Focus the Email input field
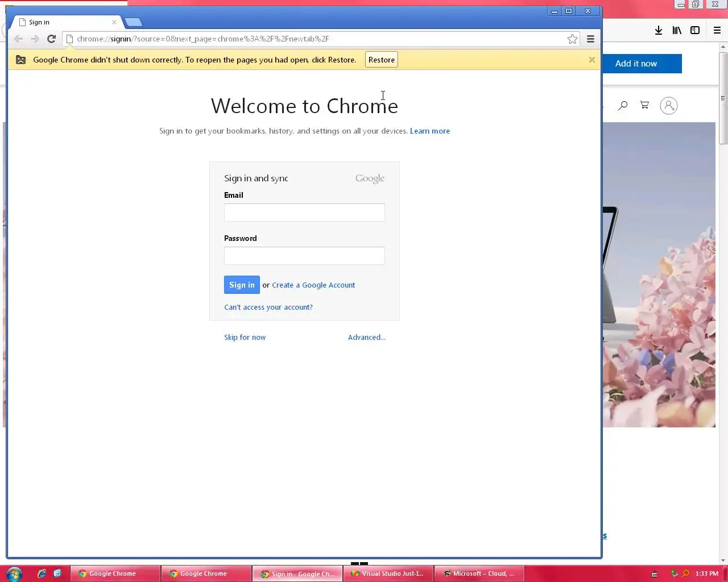Screen dimensions: 728x582 click(x=304, y=213)
